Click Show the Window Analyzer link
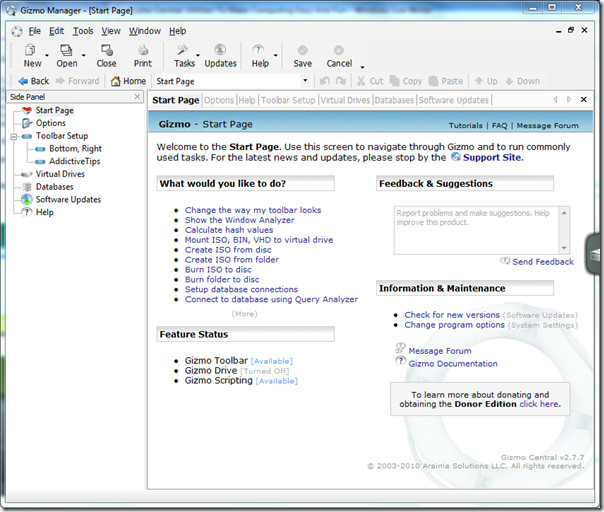Viewport: 604px width, 512px height. [x=239, y=220]
